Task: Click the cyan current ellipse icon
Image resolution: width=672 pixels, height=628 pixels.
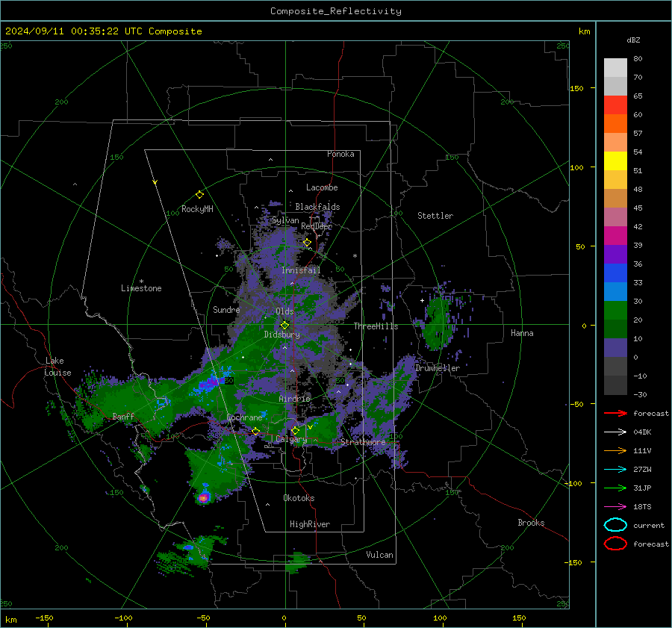Action: (x=615, y=525)
